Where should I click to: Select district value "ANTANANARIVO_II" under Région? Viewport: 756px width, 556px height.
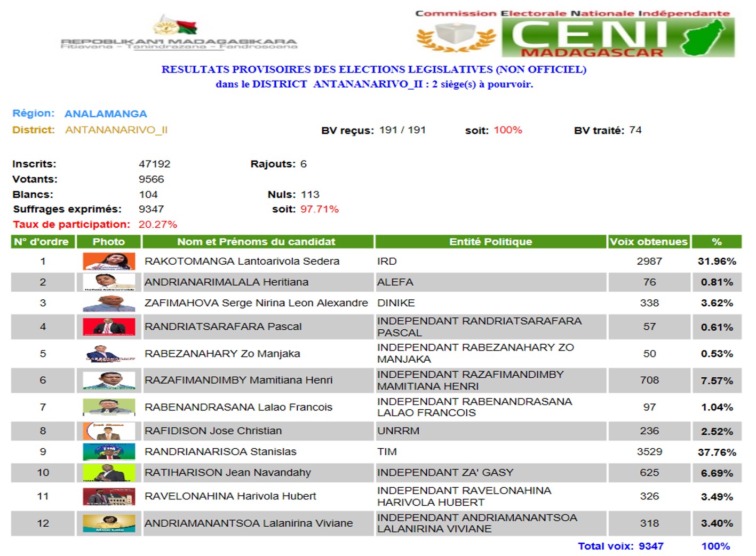[116, 130]
